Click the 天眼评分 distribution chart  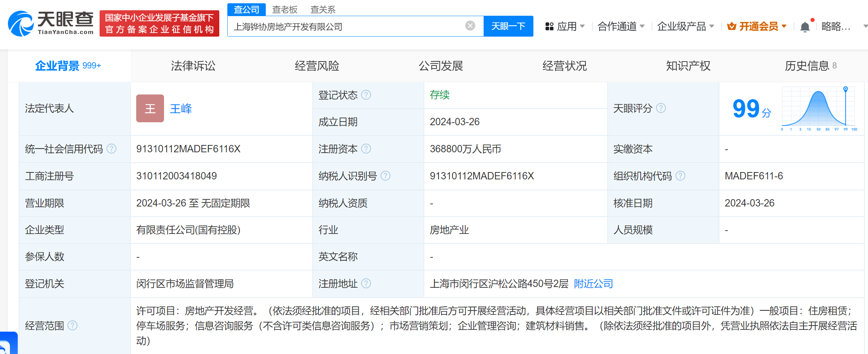point(819,108)
